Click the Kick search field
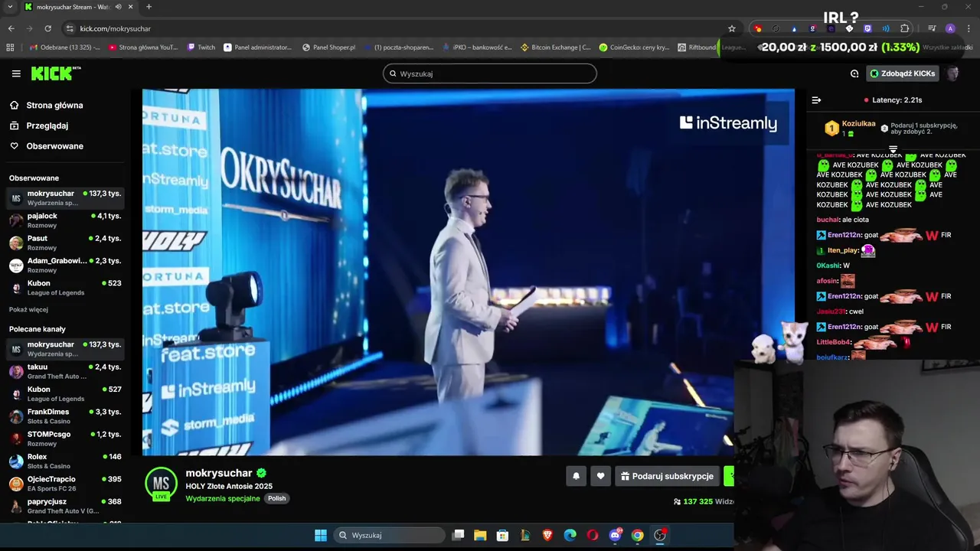This screenshot has width=980, height=551. (x=490, y=73)
